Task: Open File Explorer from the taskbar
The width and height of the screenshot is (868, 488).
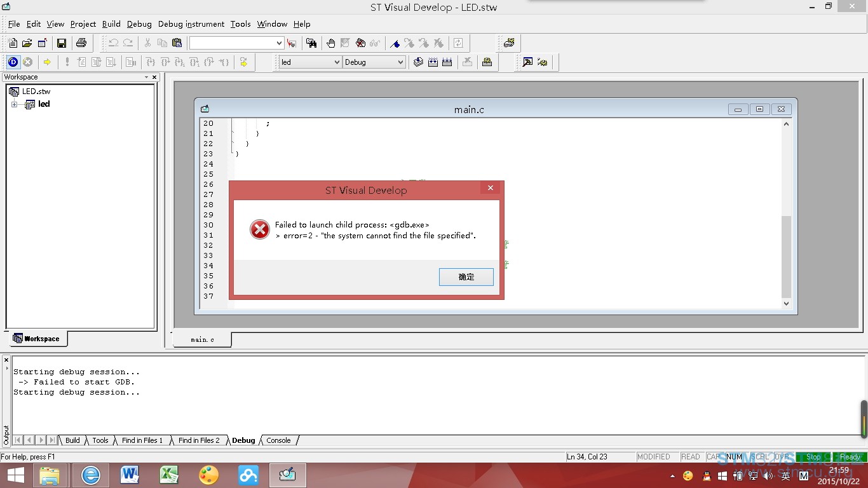Action: [50, 475]
